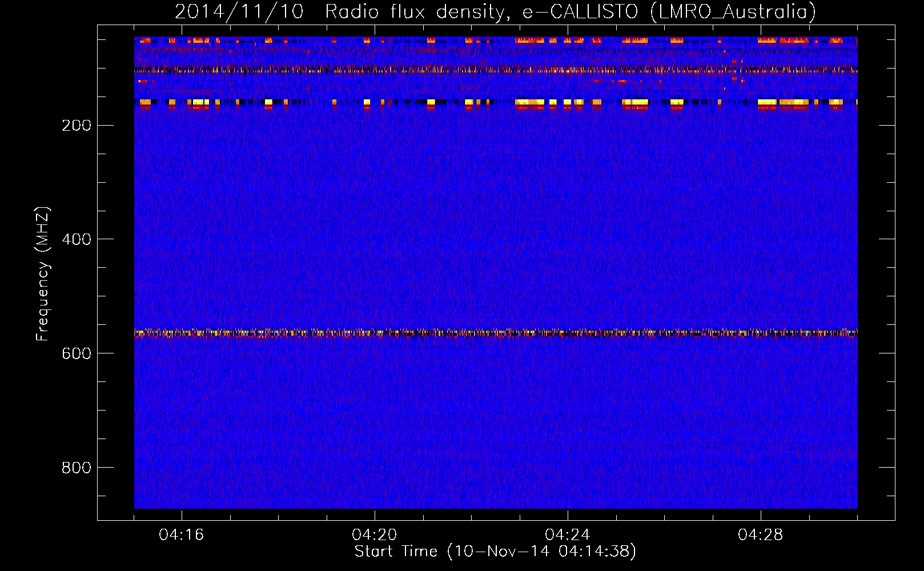Click the 'Frequency (MHZ)' axis label
This screenshot has width=924, height=571.
(43, 274)
